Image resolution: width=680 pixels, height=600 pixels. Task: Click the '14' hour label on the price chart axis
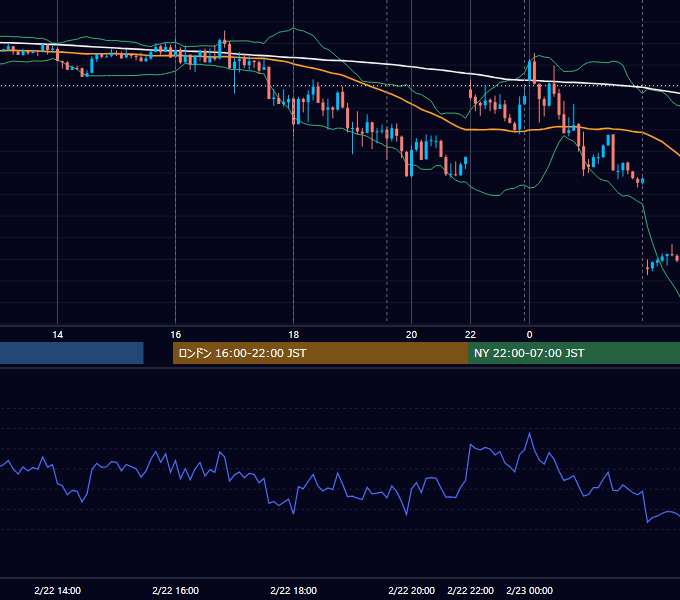pos(57,335)
